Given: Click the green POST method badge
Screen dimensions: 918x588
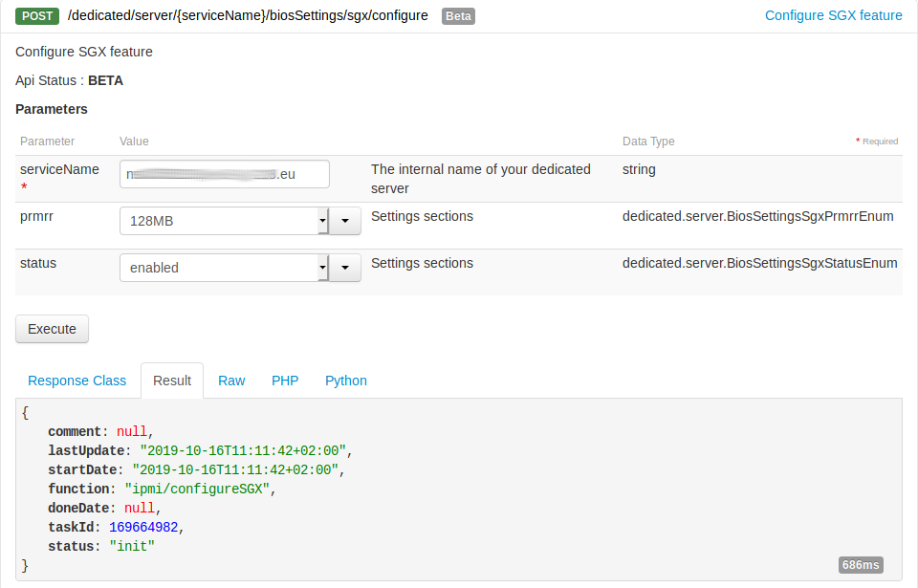Looking at the screenshot, I should point(36,15).
